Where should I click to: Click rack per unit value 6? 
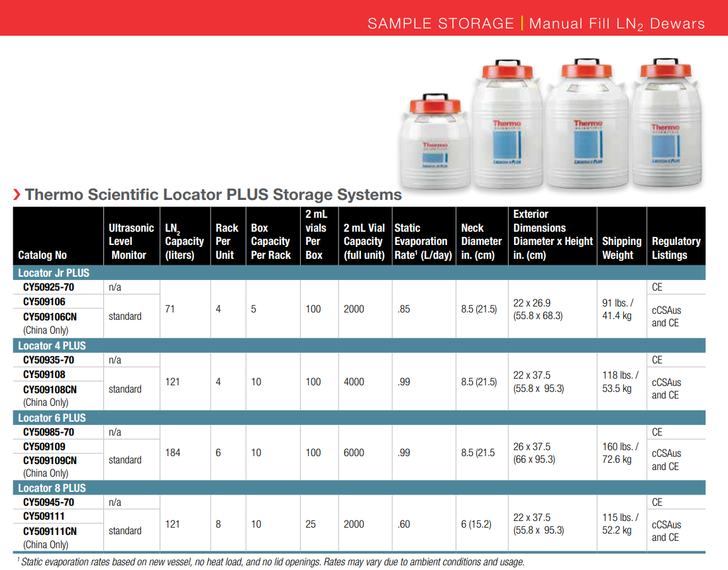pyautogui.click(x=218, y=453)
